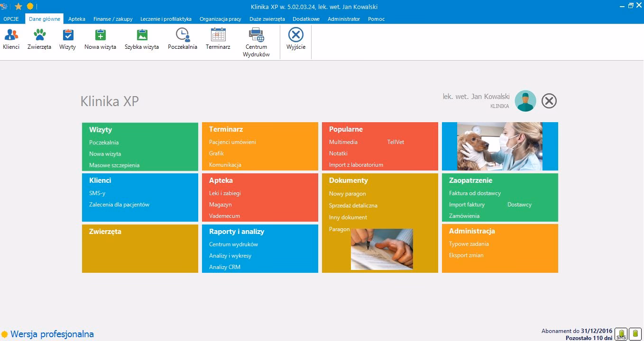Open Wizyty from the ribbon toolbar
The height and width of the screenshot is (341, 644).
click(x=68, y=36)
